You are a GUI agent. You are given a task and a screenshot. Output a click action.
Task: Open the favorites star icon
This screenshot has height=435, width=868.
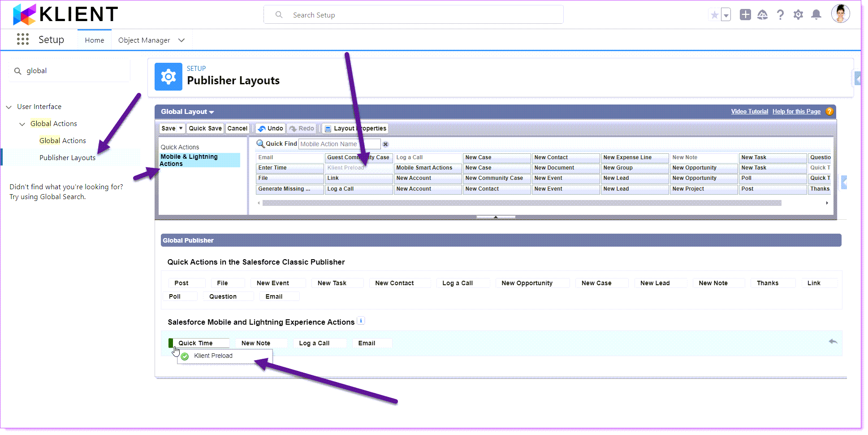(x=714, y=15)
